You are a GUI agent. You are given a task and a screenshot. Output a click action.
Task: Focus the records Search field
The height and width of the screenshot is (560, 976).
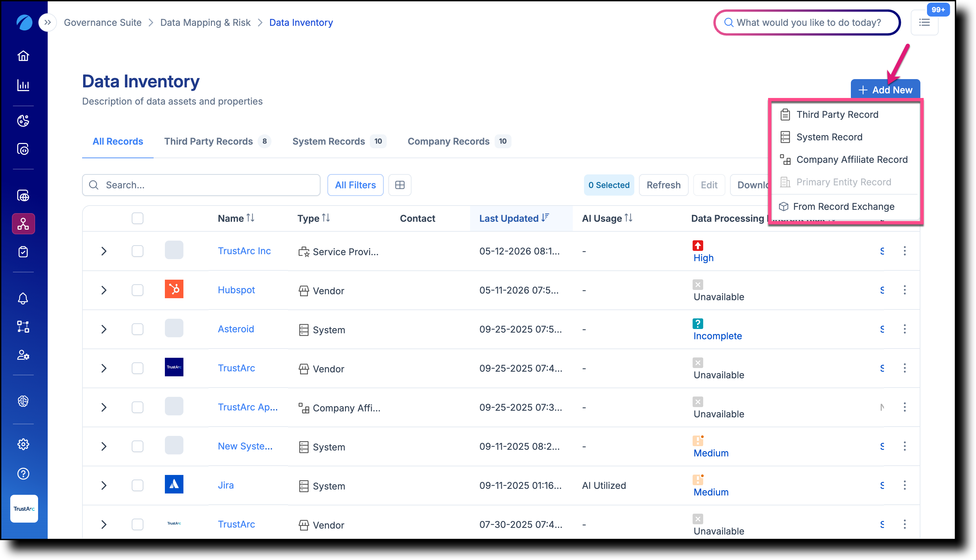click(x=201, y=185)
